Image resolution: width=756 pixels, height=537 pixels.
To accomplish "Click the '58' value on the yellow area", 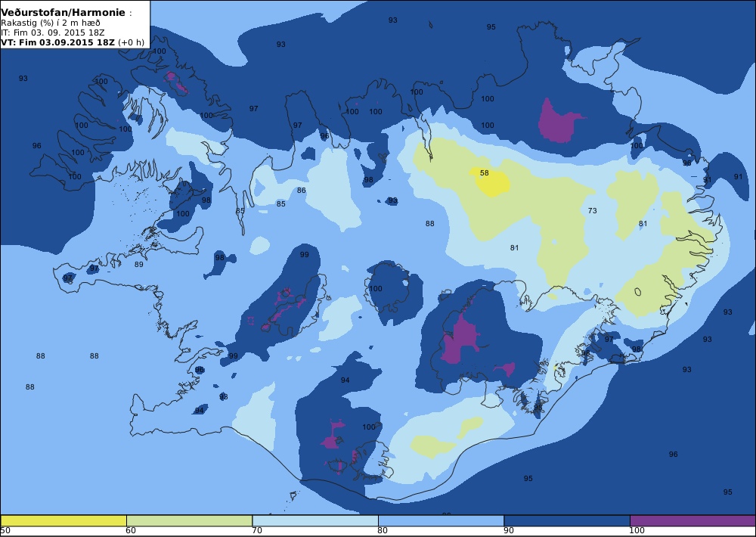I will coord(485,172).
